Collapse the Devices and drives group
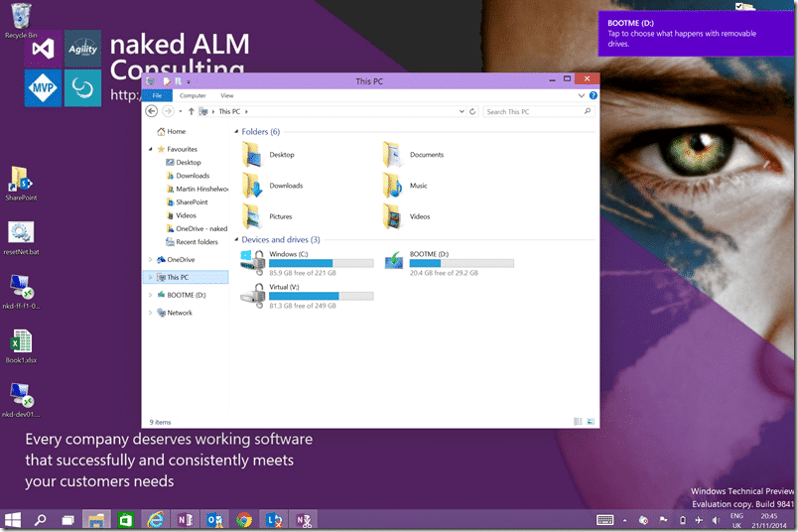 (236, 239)
